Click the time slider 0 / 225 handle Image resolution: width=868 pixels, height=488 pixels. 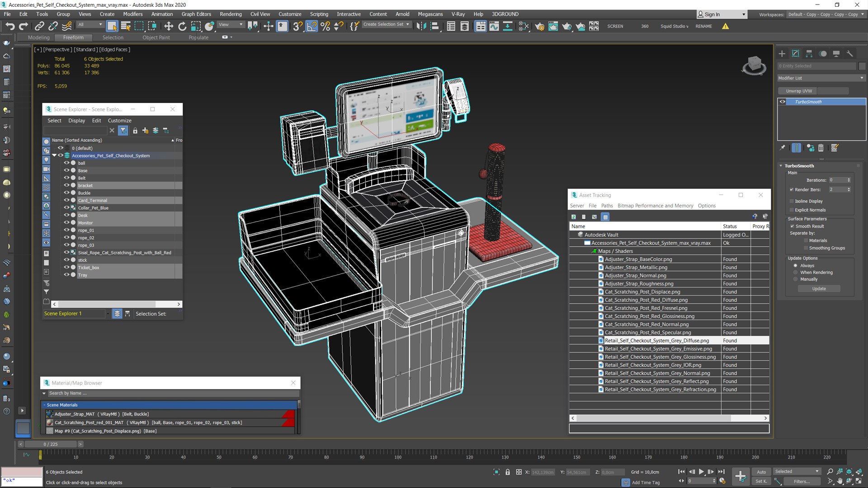coord(51,444)
